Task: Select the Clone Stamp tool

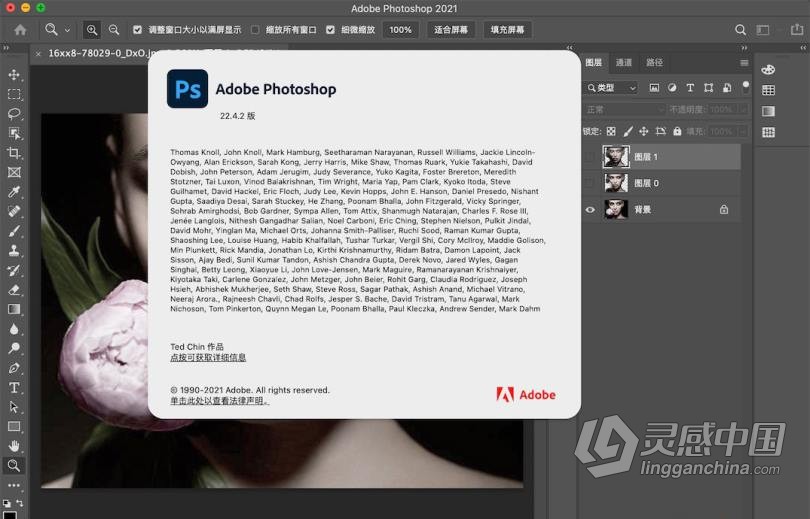Action: [14, 251]
